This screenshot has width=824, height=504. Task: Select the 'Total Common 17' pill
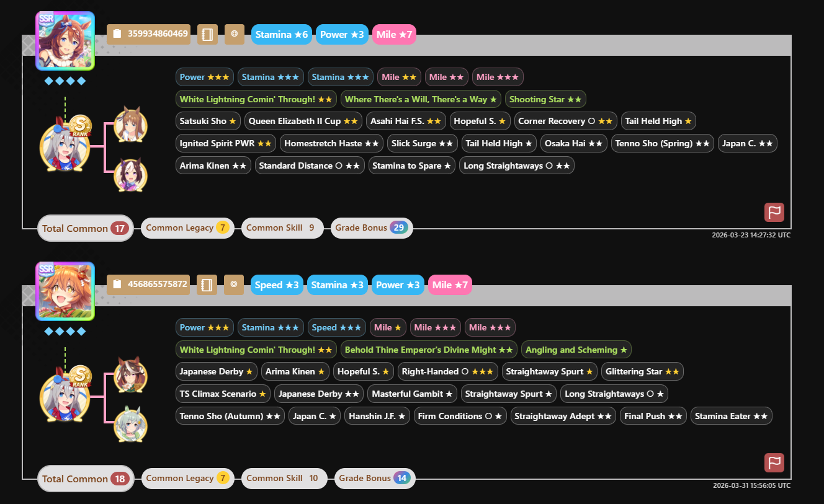[86, 228]
